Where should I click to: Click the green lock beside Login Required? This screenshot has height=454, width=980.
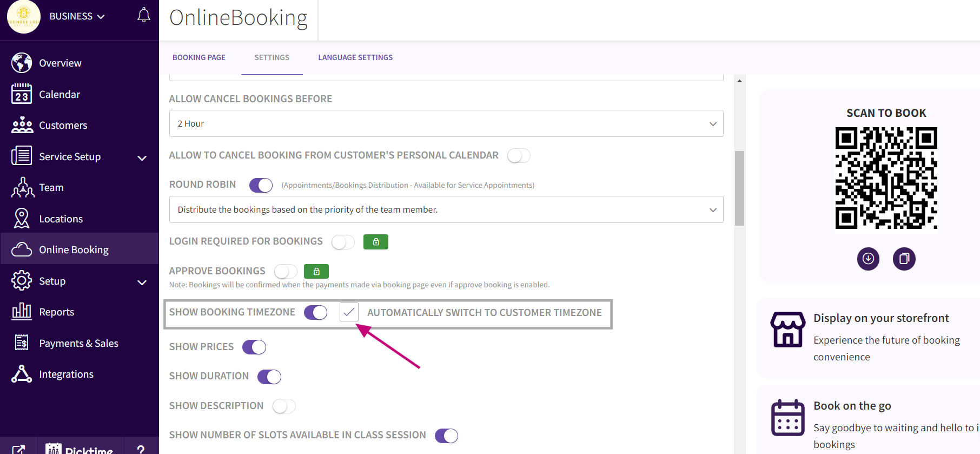376,242
